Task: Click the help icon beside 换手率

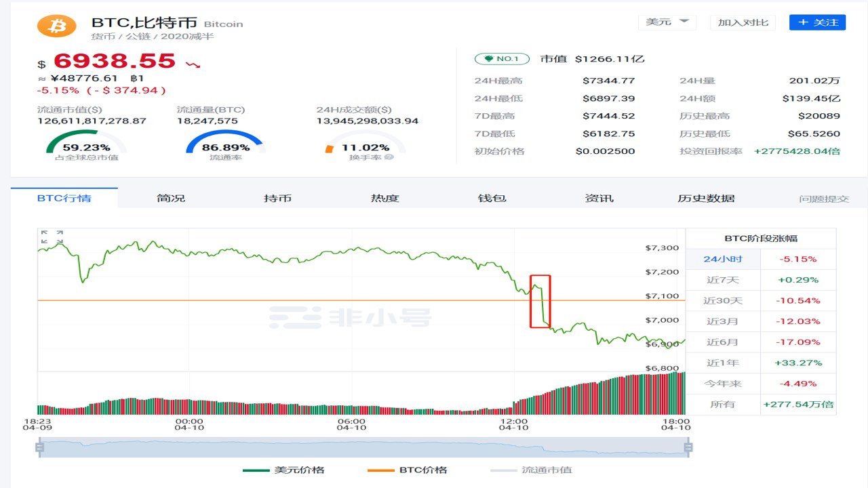Action: tap(389, 157)
